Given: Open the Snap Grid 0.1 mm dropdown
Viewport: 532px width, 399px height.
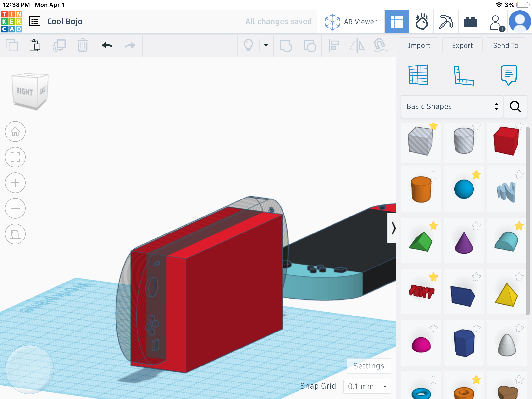Looking at the screenshot, I should coord(367,386).
